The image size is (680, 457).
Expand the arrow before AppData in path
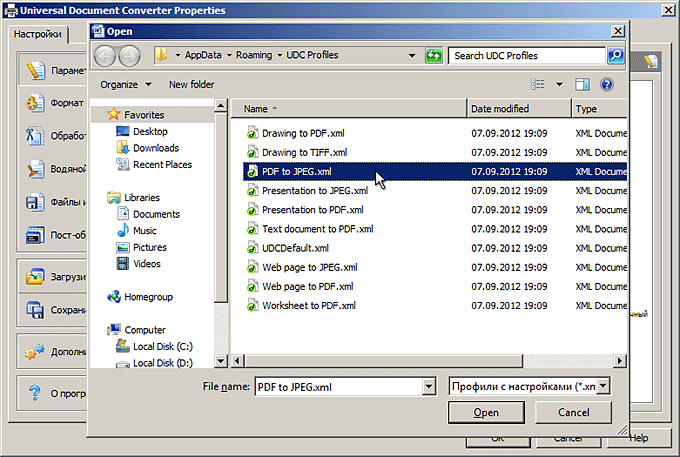tap(178, 55)
